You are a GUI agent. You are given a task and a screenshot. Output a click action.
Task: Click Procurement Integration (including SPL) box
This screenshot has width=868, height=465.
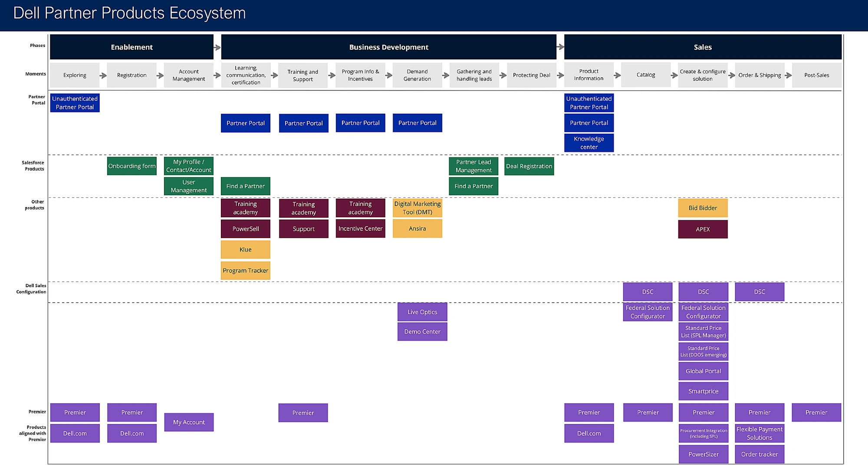704,433
